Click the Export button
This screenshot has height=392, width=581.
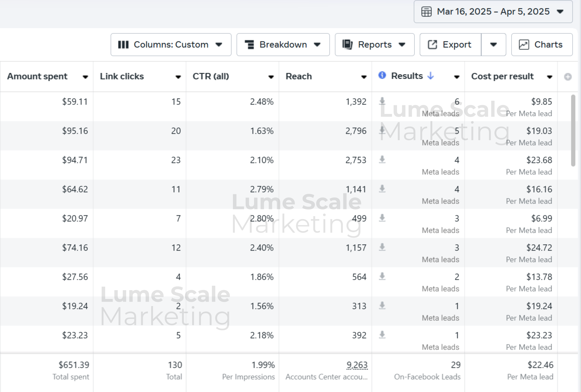point(450,45)
